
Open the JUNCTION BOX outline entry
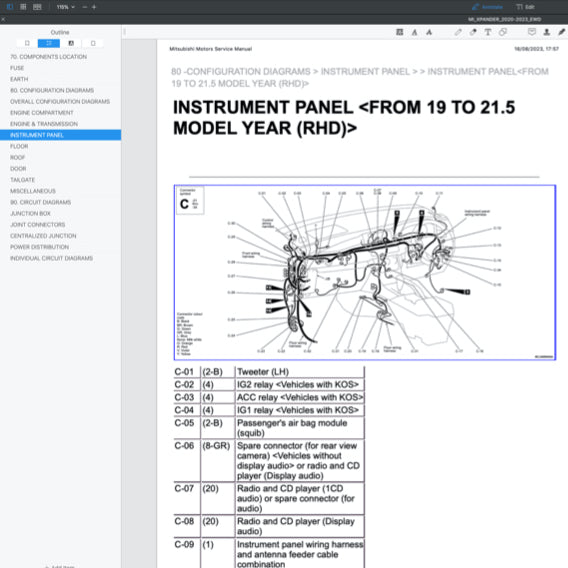pyautogui.click(x=30, y=214)
